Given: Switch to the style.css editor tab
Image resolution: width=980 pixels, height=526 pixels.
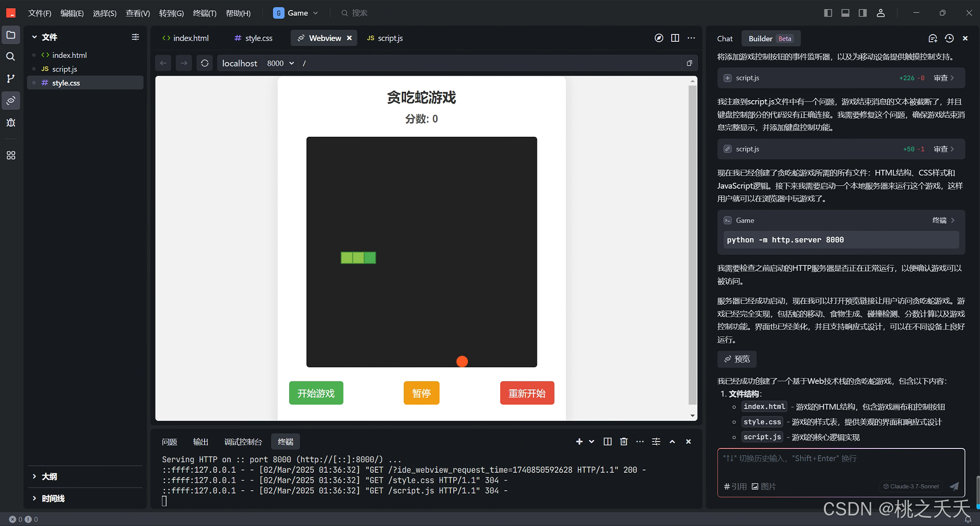Looking at the screenshot, I should coord(253,38).
